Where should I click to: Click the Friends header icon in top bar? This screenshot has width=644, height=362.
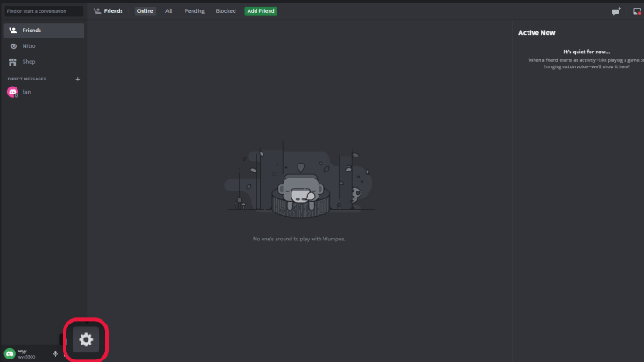tap(97, 11)
